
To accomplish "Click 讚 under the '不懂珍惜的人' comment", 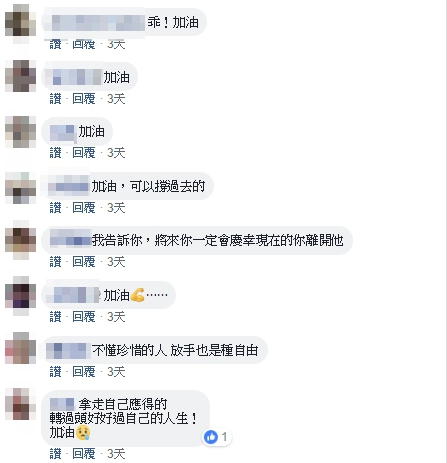I will coord(56,371).
